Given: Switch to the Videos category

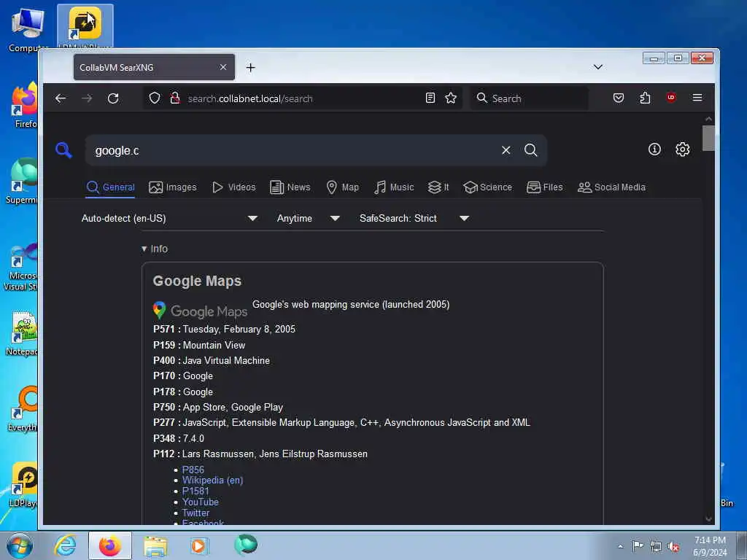Looking at the screenshot, I should (234, 187).
